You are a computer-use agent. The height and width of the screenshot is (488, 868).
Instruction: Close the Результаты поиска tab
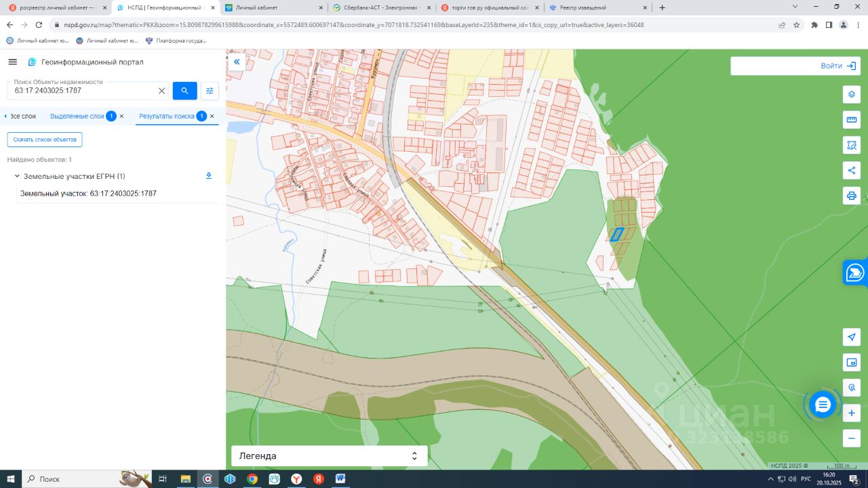click(212, 117)
